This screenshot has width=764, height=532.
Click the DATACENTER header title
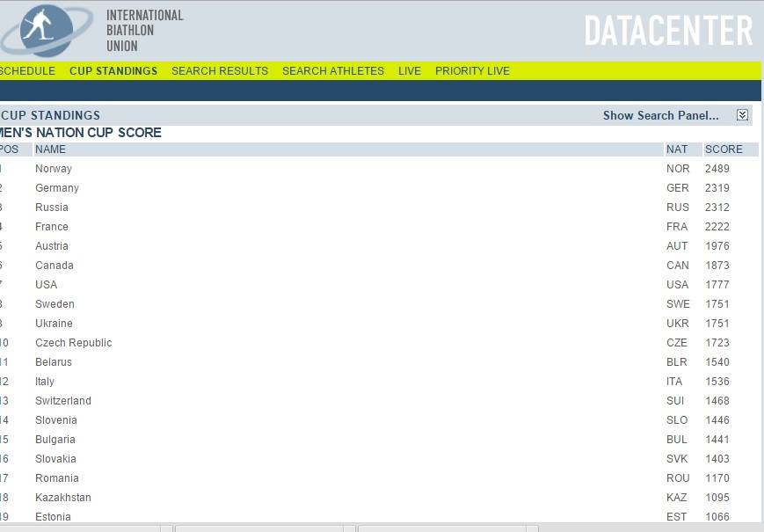668,31
